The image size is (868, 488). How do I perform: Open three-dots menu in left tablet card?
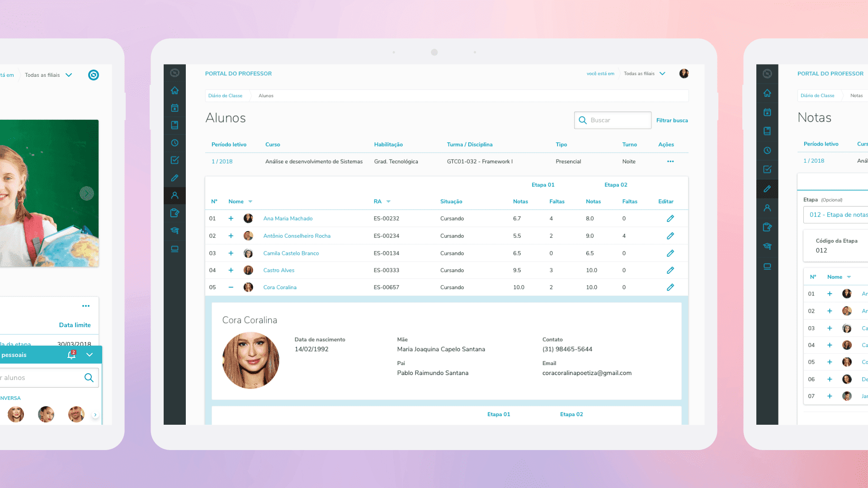tap(86, 306)
